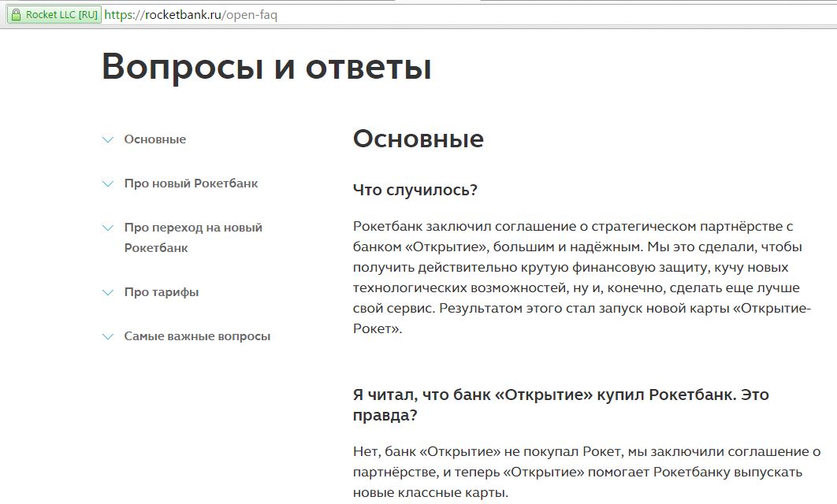Click the large Основные section heading
837x504 pixels.
point(418,139)
